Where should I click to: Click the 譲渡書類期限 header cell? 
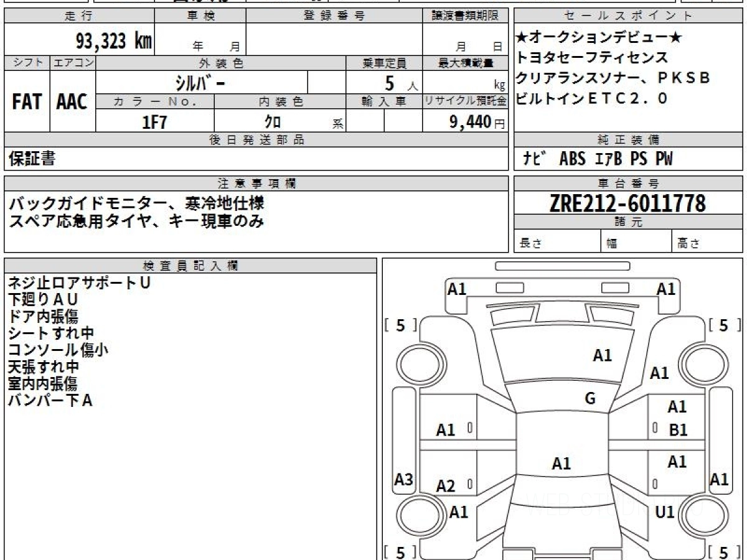[x=465, y=16]
